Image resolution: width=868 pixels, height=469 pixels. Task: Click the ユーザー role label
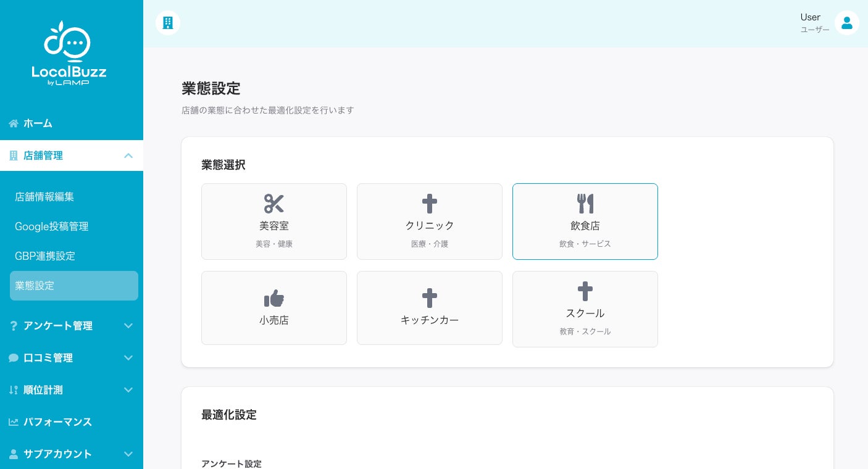click(815, 30)
